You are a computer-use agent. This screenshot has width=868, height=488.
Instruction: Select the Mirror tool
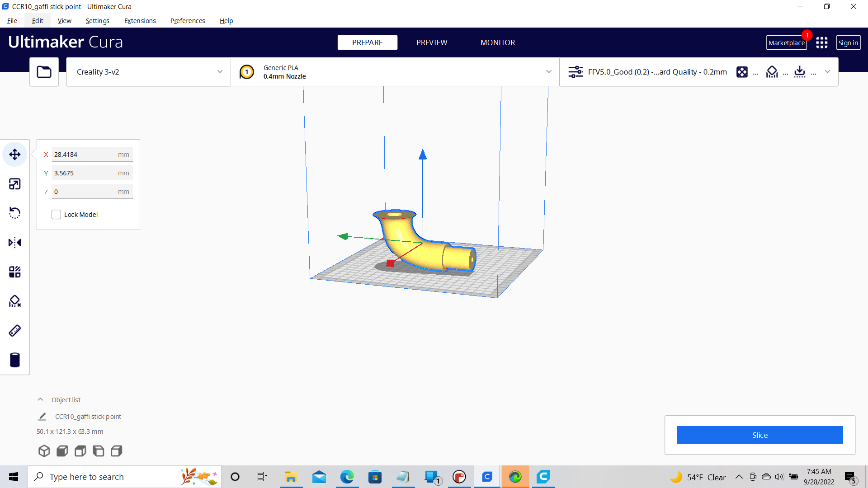(x=15, y=243)
